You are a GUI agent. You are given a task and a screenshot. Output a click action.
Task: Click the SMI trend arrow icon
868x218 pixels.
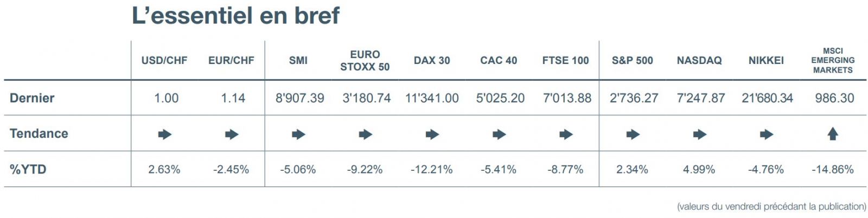click(298, 134)
